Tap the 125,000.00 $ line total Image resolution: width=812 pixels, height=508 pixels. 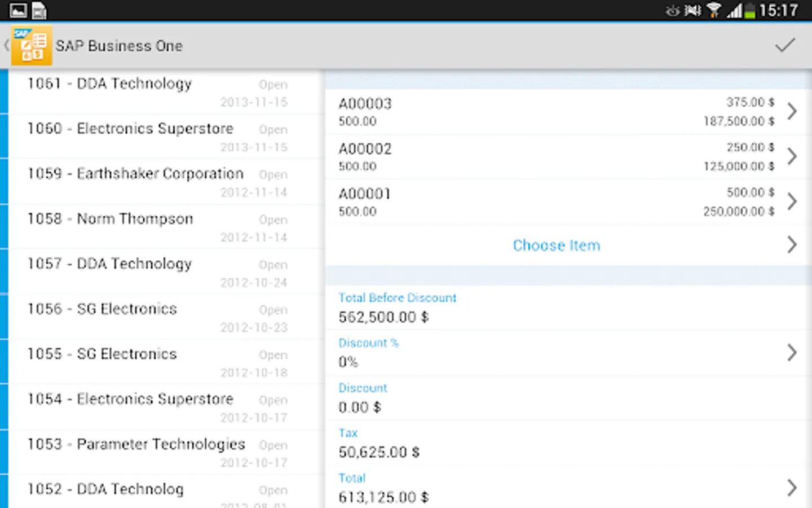pyautogui.click(x=739, y=166)
